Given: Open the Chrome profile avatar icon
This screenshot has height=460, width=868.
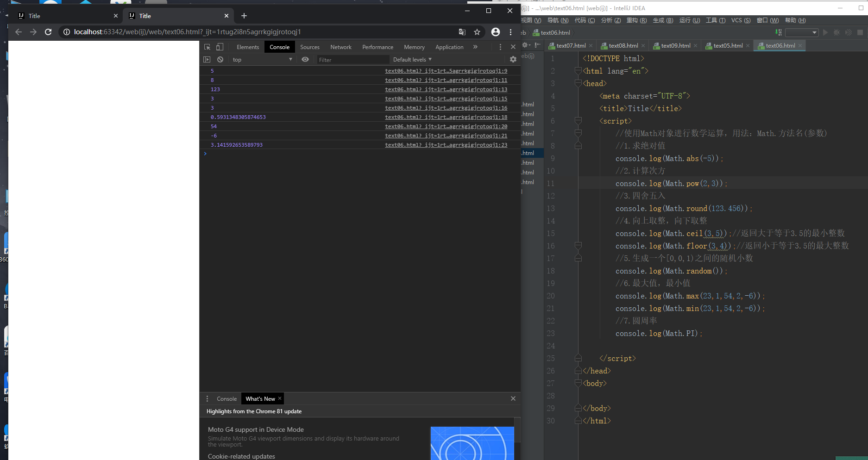Looking at the screenshot, I should (496, 32).
